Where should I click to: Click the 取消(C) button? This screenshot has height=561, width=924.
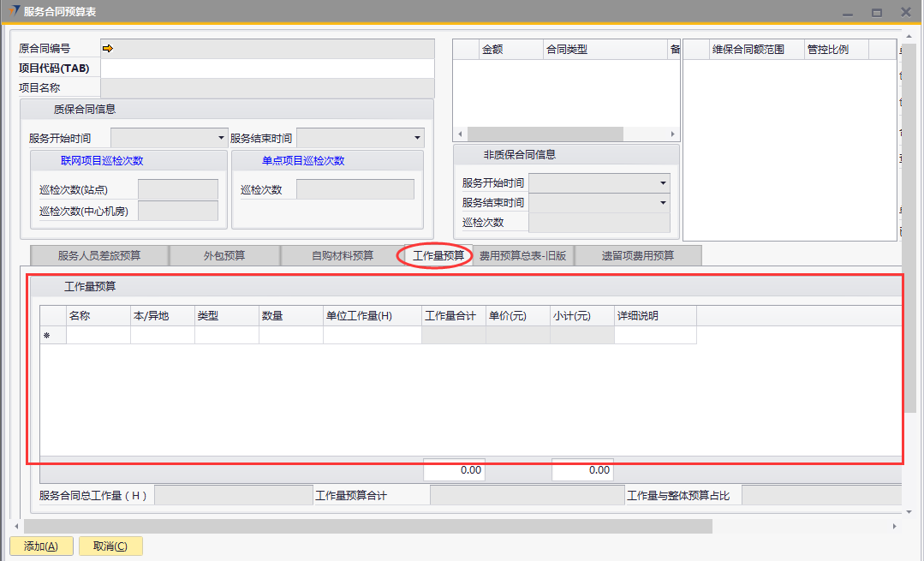click(x=110, y=546)
